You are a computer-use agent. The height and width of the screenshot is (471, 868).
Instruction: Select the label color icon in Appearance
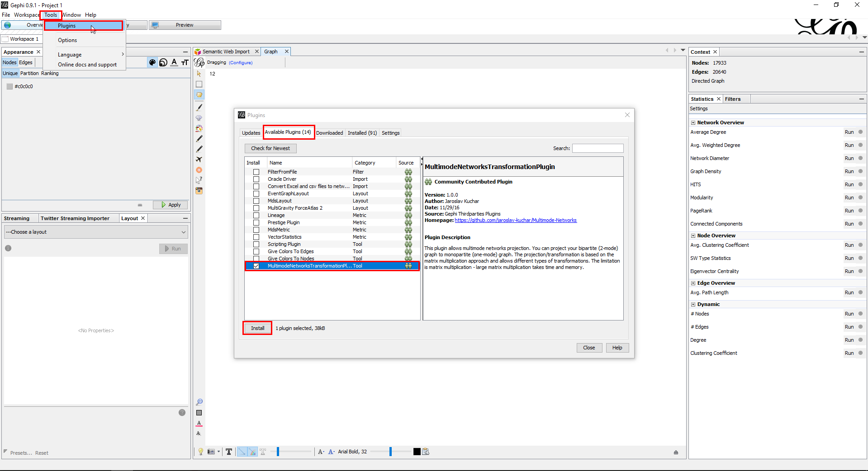coord(174,62)
